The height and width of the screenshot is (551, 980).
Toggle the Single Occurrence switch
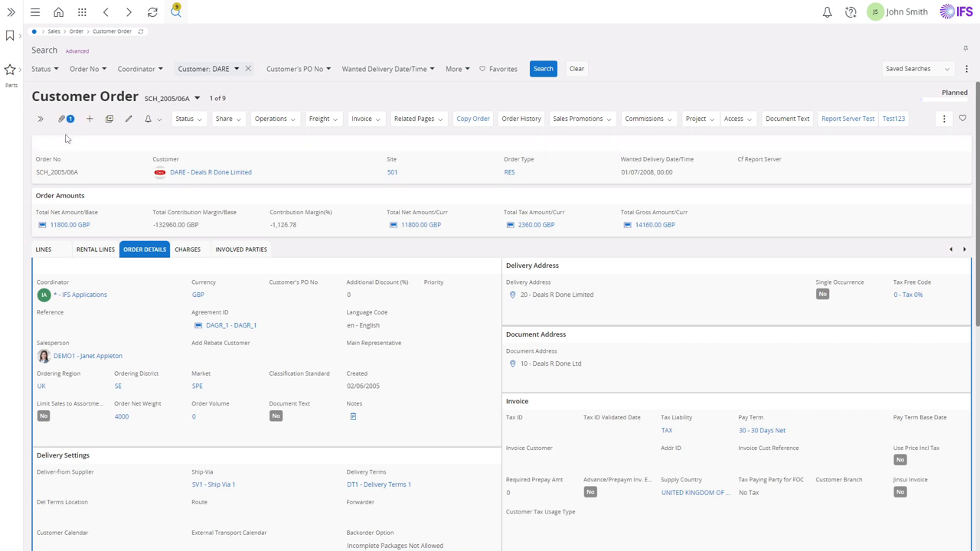(822, 294)
